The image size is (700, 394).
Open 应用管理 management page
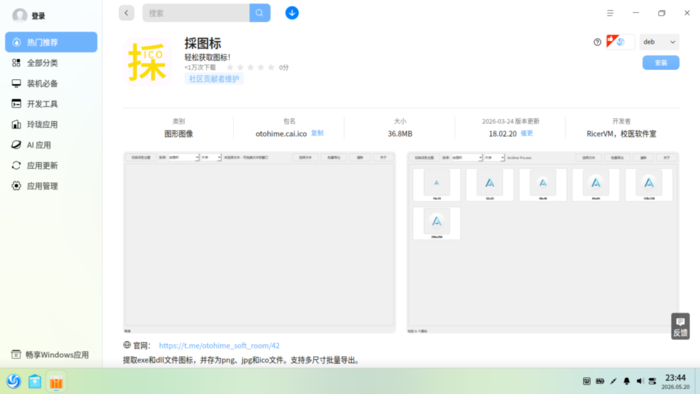tap(51, 186)
